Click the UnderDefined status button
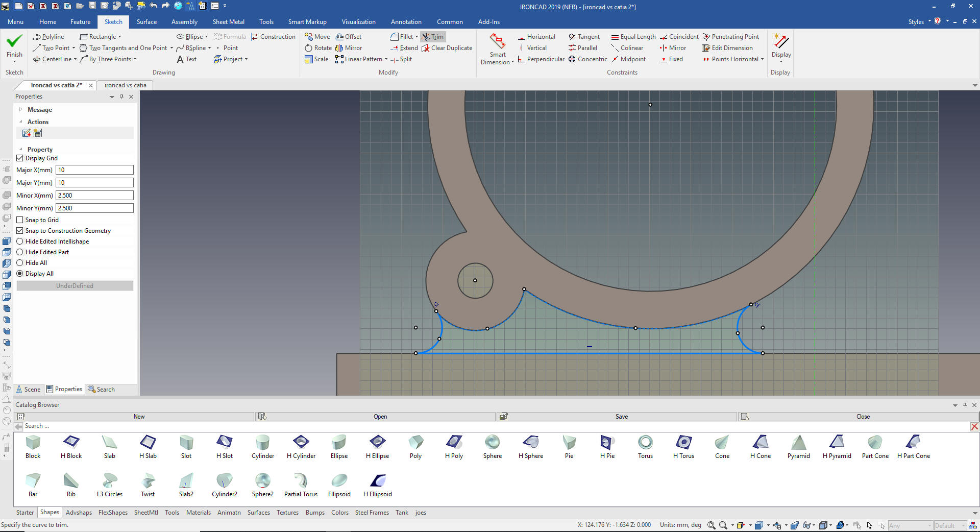 click(75, 286)
